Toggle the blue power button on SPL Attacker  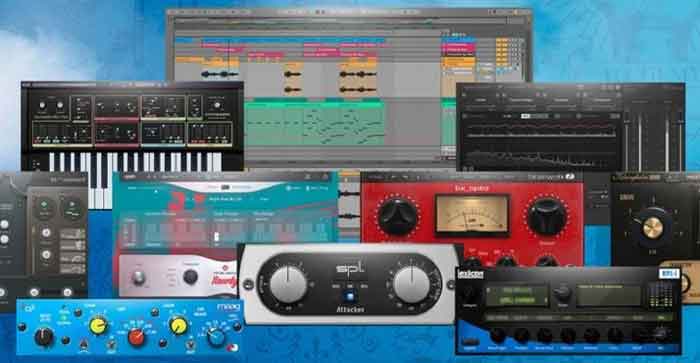tap(350, 296)
